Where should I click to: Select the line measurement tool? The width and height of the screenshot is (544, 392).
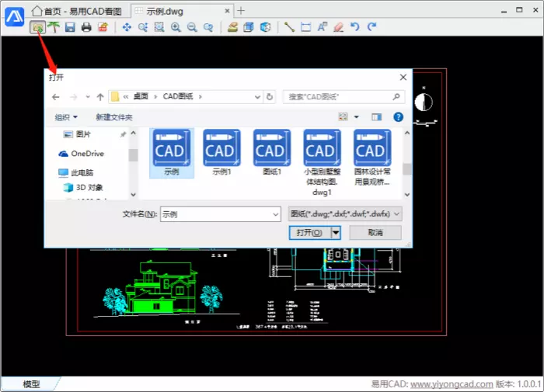click(289, 27)
